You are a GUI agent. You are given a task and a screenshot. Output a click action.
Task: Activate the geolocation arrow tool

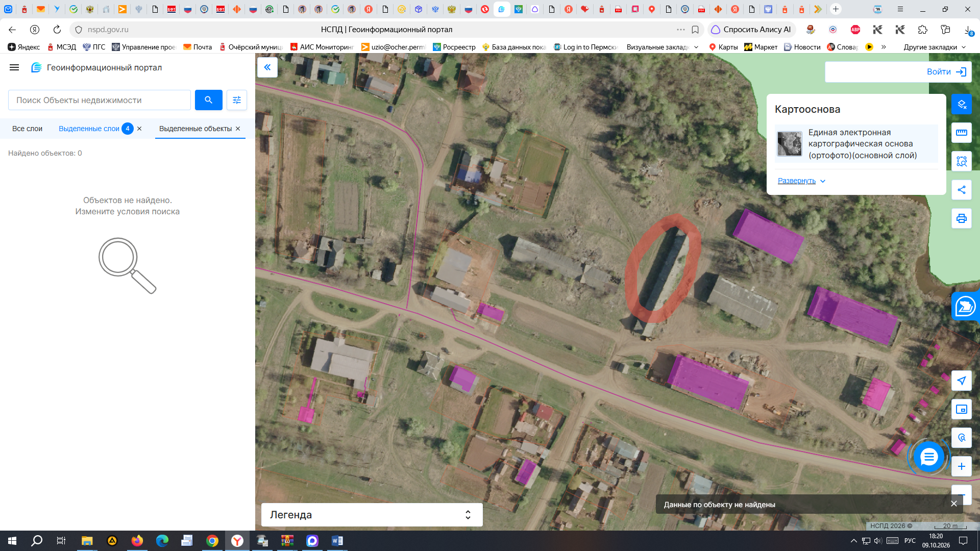(962, 381)
